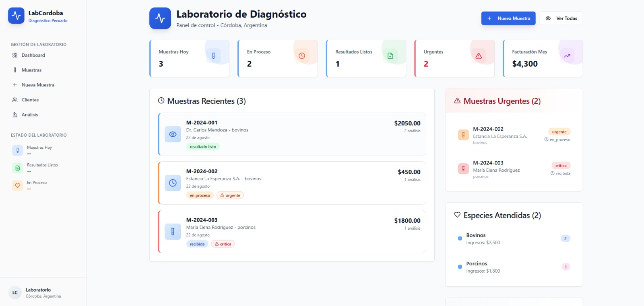This screenshot has width=644, height=306.
Task: Click the Bovinos count badge showing 2
Action: pos(566,238)
